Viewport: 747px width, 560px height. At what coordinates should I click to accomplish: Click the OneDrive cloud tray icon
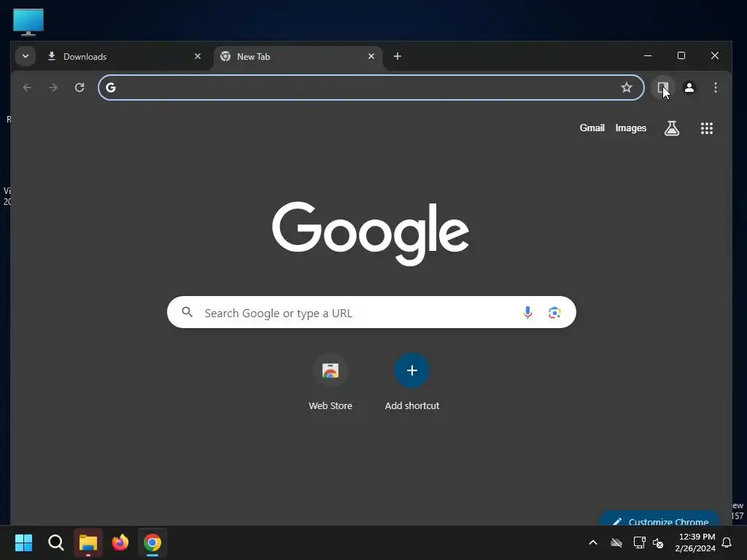point(616,542)
